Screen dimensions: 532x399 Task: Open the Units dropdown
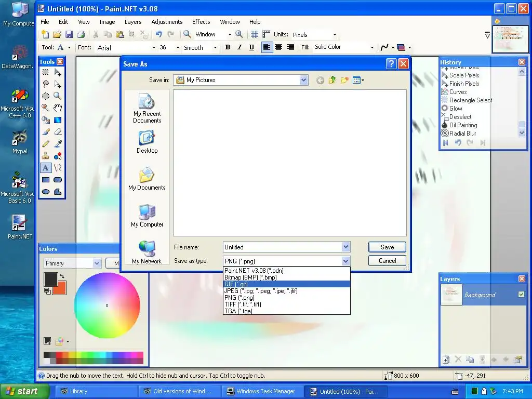(x=335, y=35)
